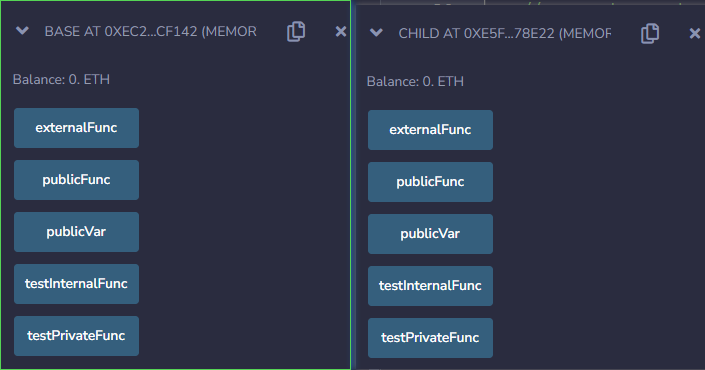Run testPrivateFunc on the BASE contract

click(x=76, y=336)
